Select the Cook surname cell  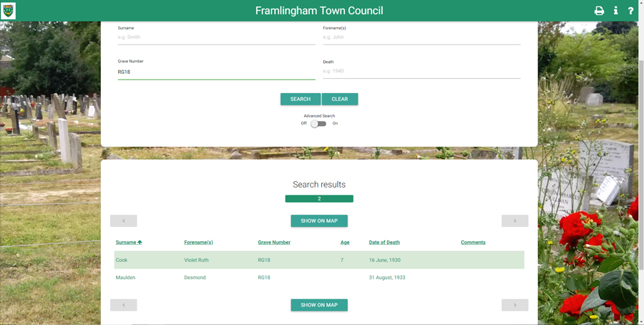coord(121,260)
